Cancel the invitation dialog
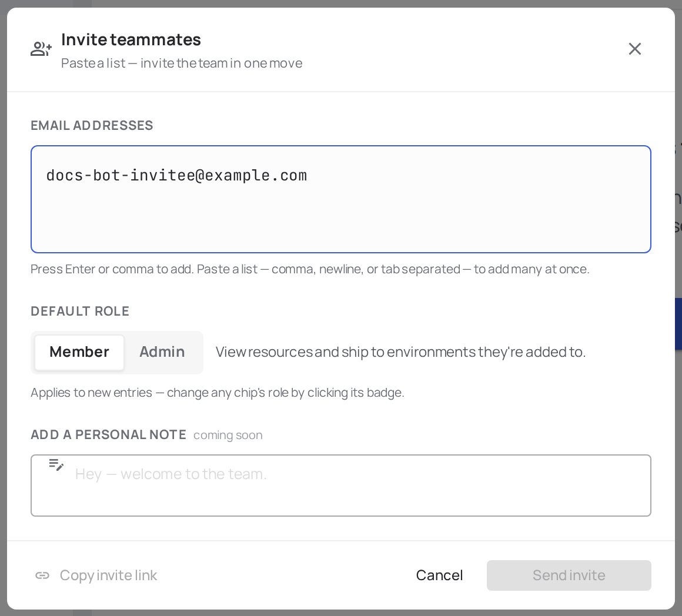Viewport: 682px width, 616px height. point(439,575)
